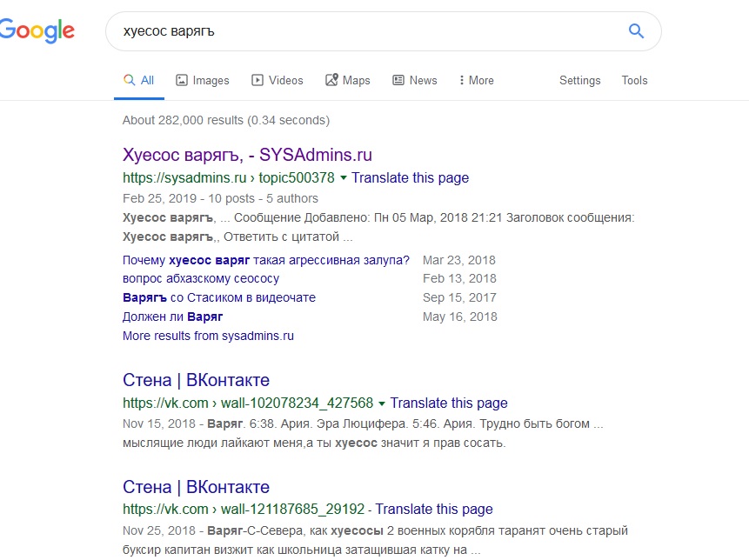The height and width of the screenshot is (560, 749).
Task: Click the snippet text starting 'Nov 15, 2018'
Action: [363, 433]
